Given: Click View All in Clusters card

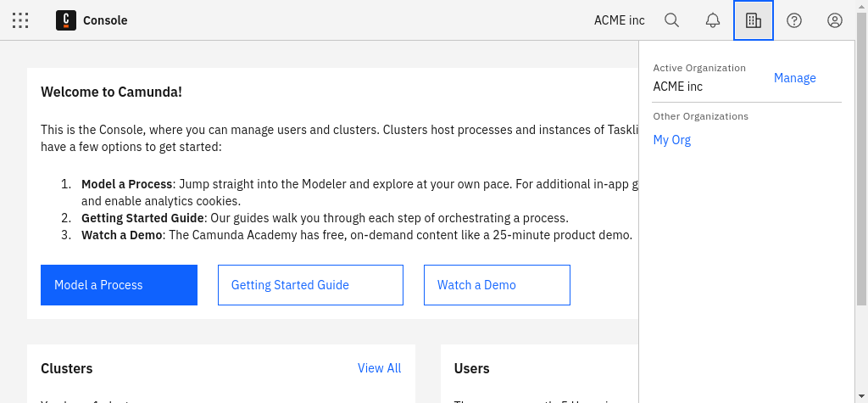Looking at the screenshot, I should pos(379,368).
